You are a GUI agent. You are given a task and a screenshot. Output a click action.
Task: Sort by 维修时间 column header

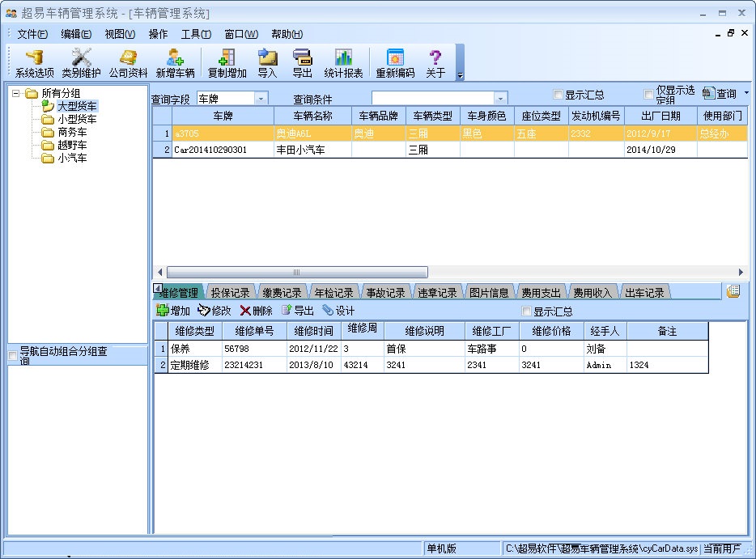313,331
